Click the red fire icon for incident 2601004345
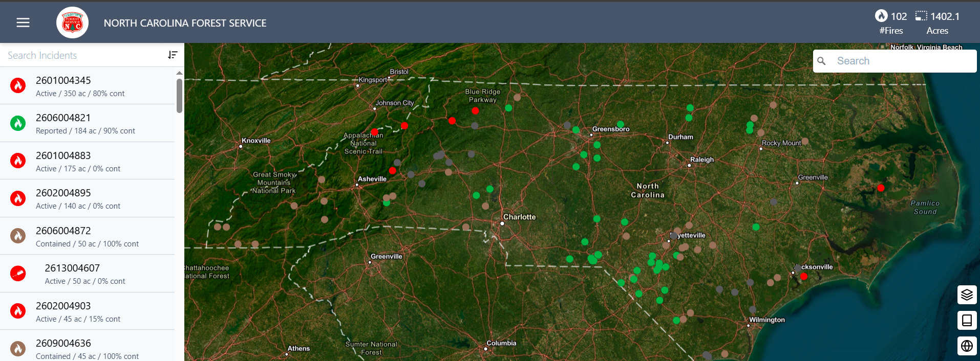Viewport: 980px width, 361px height. click(18, 86)
